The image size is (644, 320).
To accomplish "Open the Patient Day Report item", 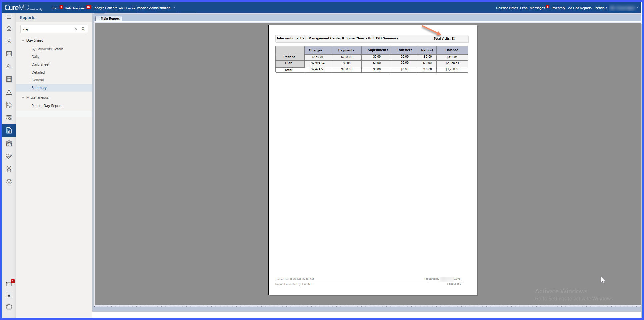I will click(x=47, y=106).
